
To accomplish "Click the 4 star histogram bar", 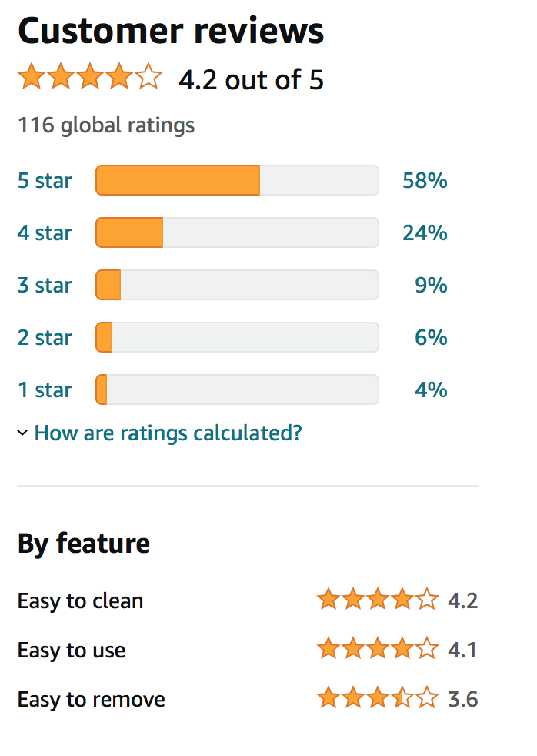I will click(238, 232).
